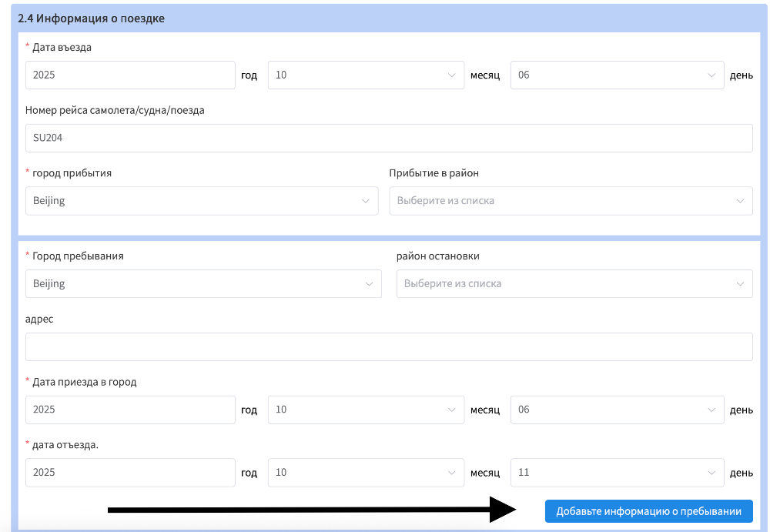Click chevron arrow of Город пребывания field
The width and height of the screenshot is (770, 532).
tap(369, 284)
